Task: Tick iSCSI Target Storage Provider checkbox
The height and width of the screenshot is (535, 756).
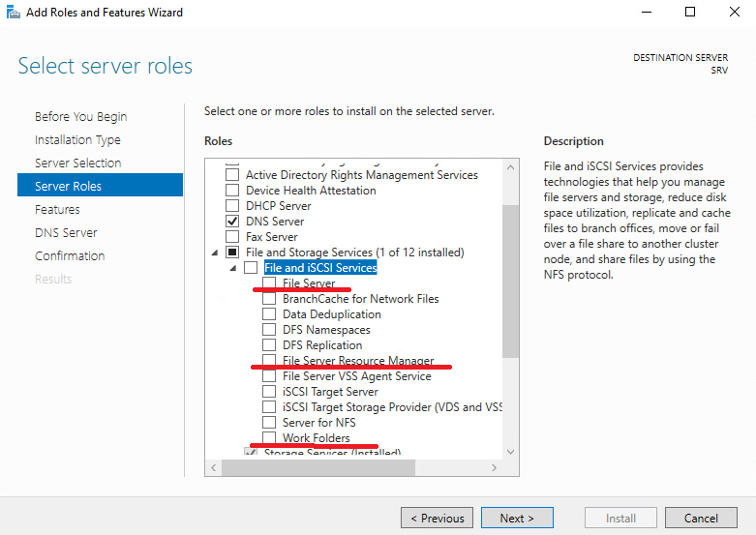Action: 269,406
